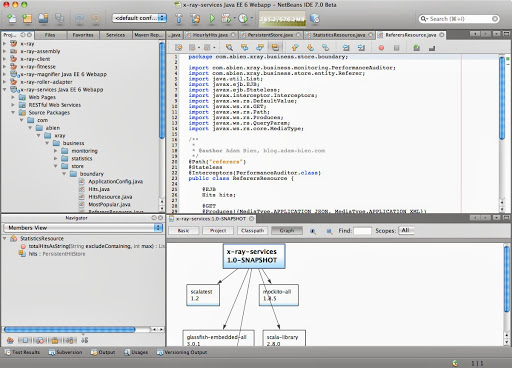This screenshot has height=368, width=512.
Task: Click zoom-out magnifier in graph toolbar
Action: tap(329, 231)
